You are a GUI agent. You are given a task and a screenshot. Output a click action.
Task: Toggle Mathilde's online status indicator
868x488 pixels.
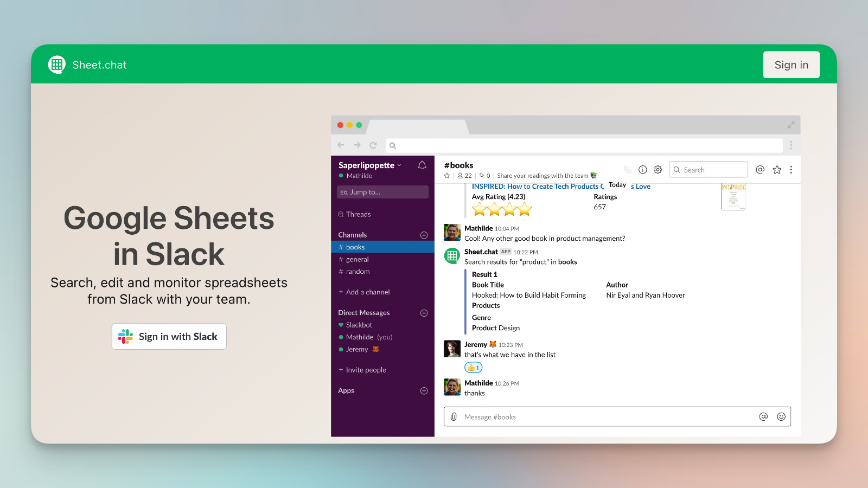click(341, 176)
